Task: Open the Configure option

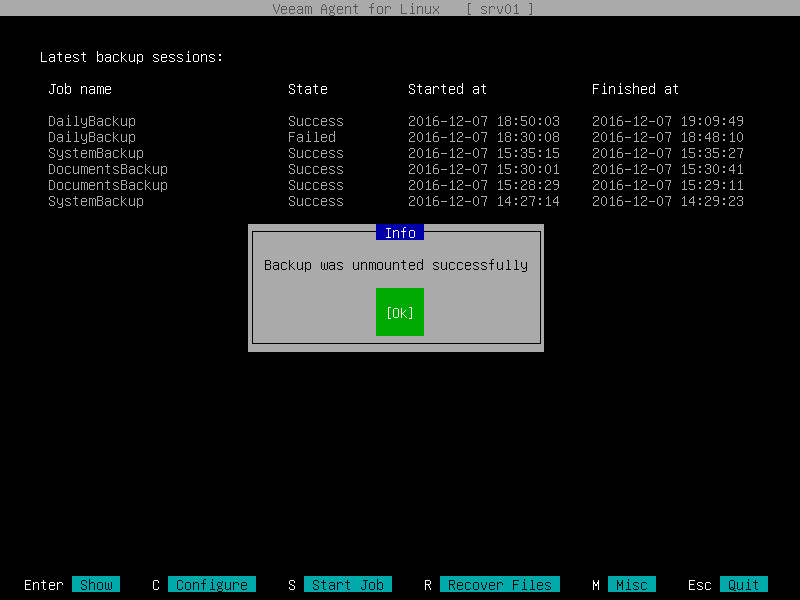Action: [212, 585]
